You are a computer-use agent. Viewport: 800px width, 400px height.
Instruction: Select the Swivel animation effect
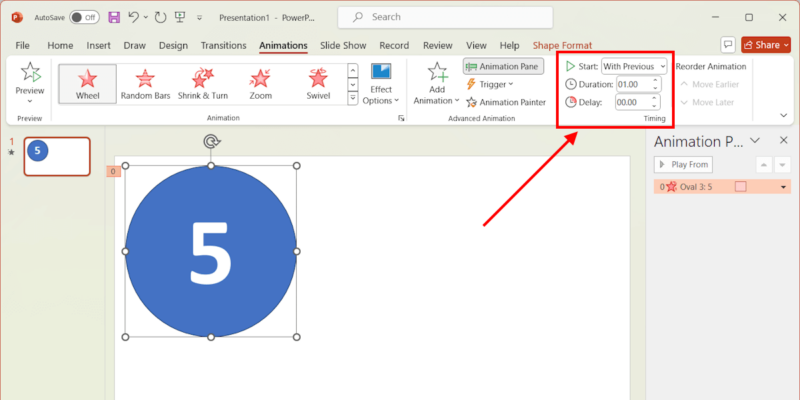318,84
